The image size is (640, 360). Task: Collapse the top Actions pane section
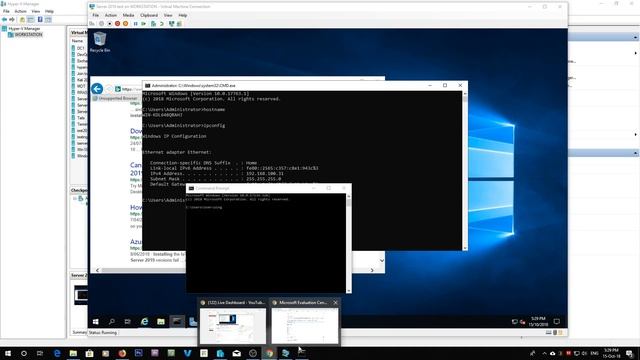tap(636, 37)
